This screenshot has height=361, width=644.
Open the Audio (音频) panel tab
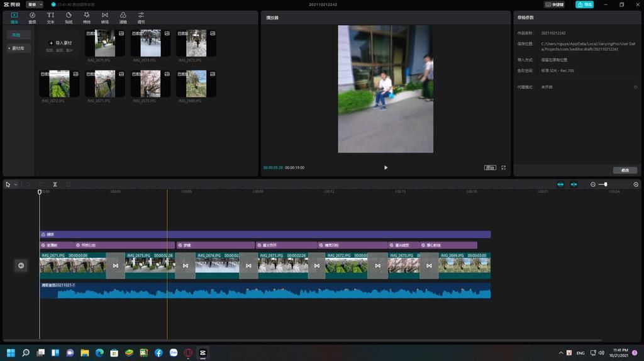(32, 17)
